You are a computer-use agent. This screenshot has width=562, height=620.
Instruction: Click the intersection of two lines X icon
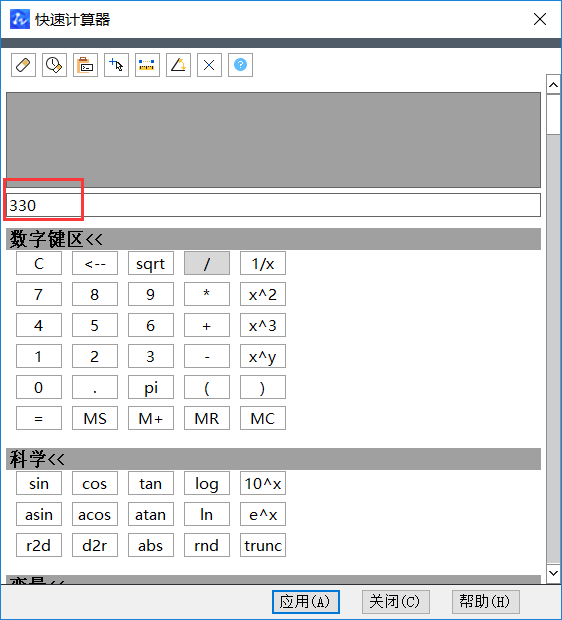(x=209, y=65)
